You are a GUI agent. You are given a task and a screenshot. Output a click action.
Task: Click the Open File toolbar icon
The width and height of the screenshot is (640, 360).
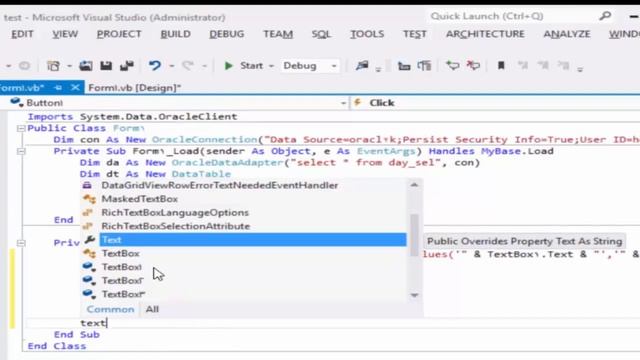(x=86, y=66)
